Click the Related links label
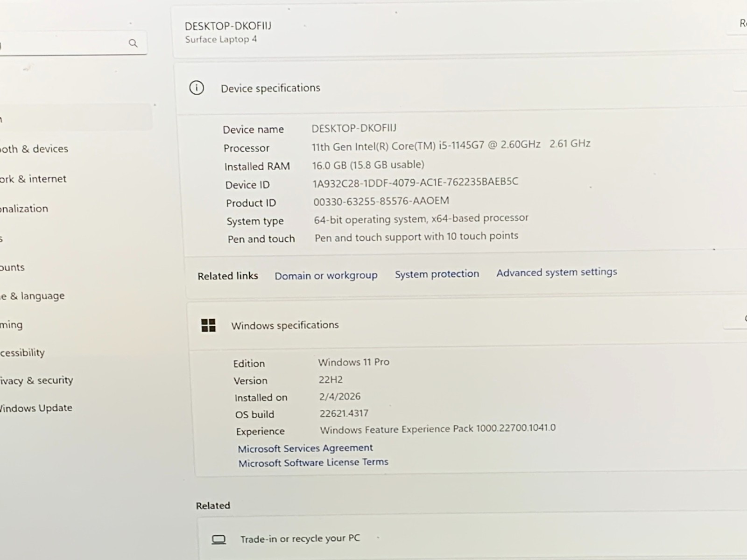The width and height of the screenshot is (747, 560). pos(228,276)
